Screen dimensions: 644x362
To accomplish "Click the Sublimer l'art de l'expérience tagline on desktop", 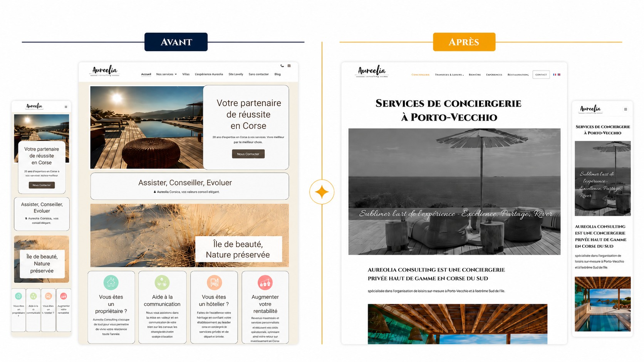I will [x=456, y=214].
